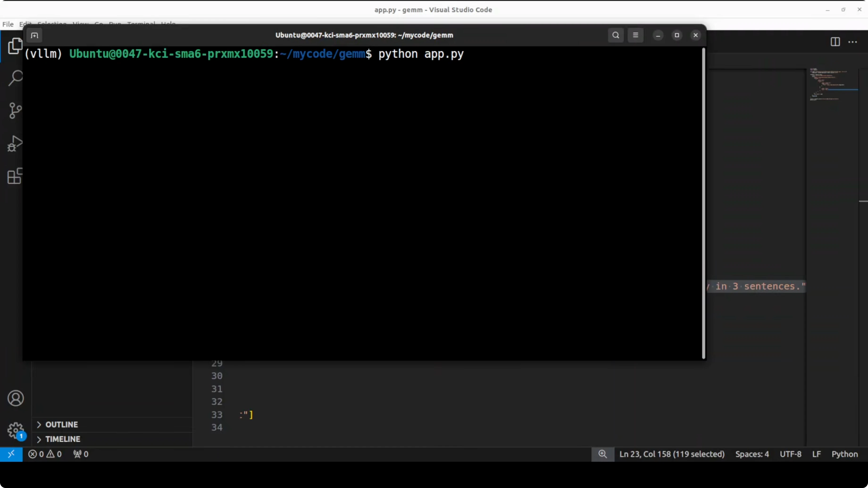
Task: Open the Source Control panel
Action: coord(15,111)
